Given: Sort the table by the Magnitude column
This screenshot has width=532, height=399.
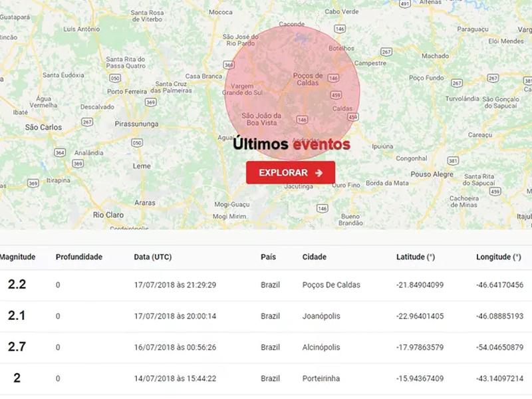Looking at the screenshot, I should tap(18, 257).
